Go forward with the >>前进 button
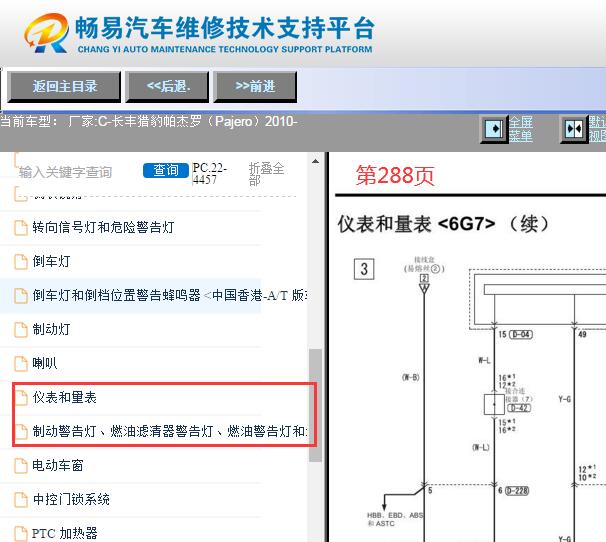The height and width of the screenshot is (542, 606). point(255,87)
